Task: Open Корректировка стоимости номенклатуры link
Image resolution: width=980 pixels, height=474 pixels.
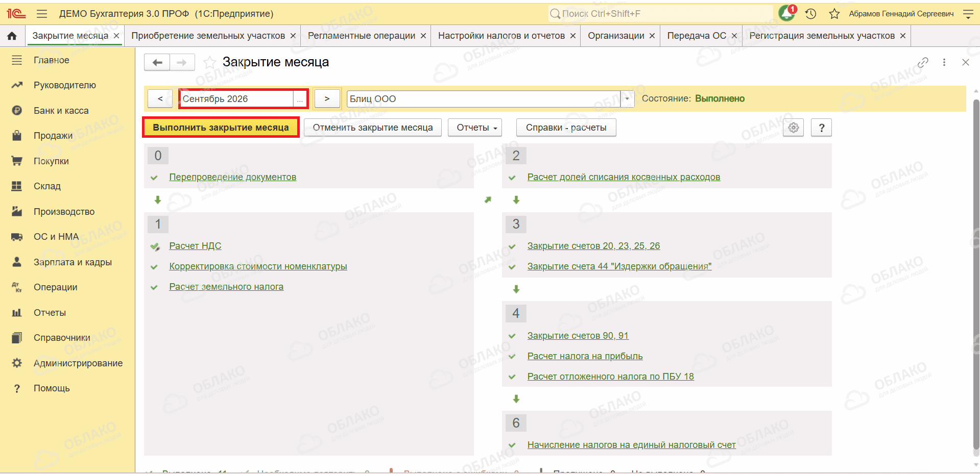Action: tap(258, 266)
